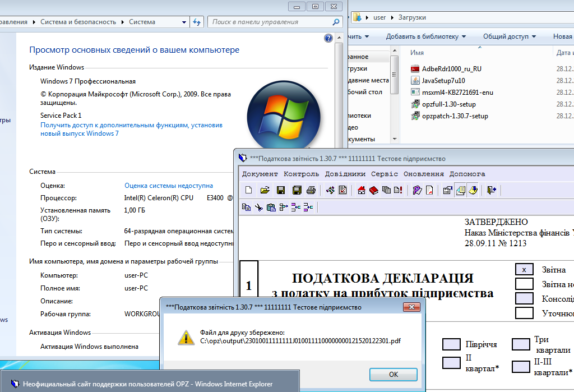Click the checklist control icon in toolbar

coord(343,190)
